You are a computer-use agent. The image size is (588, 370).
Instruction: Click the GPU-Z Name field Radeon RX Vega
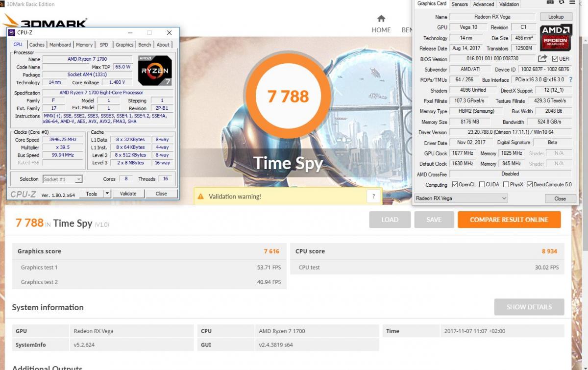click(x=493, y=17)
